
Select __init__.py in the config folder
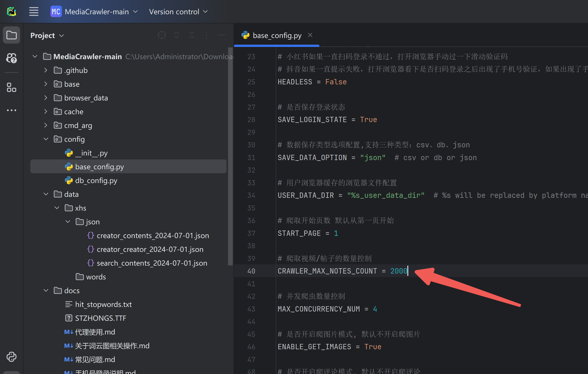point(86,153)
